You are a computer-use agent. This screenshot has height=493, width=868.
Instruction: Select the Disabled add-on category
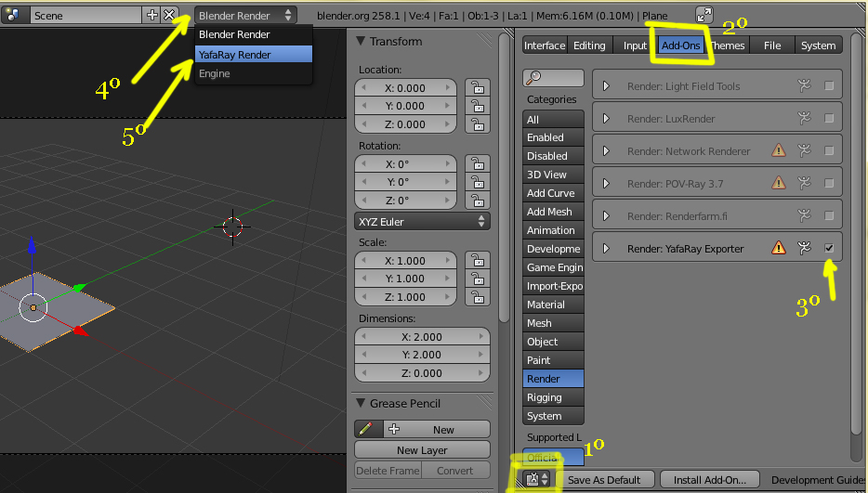tap(552, 156)
